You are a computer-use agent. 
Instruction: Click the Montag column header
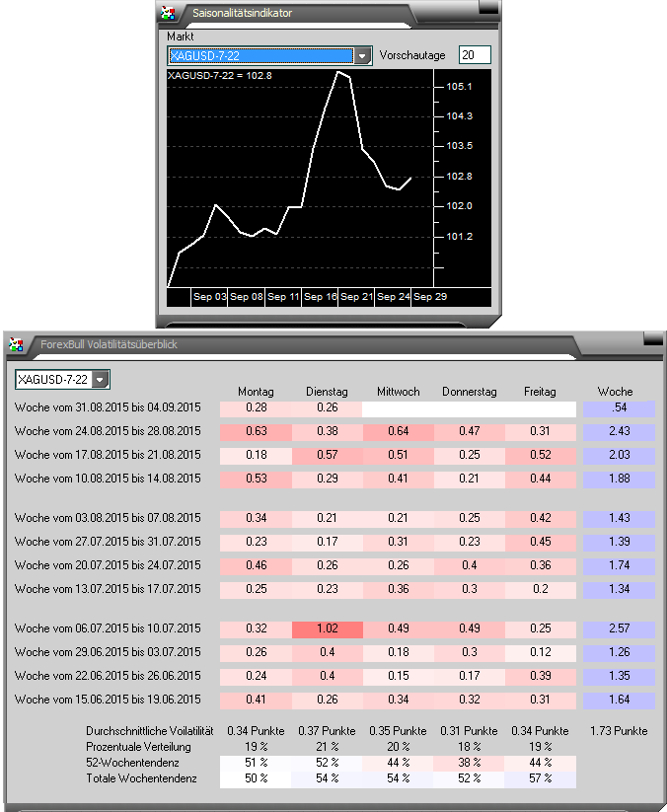[256, 392]
